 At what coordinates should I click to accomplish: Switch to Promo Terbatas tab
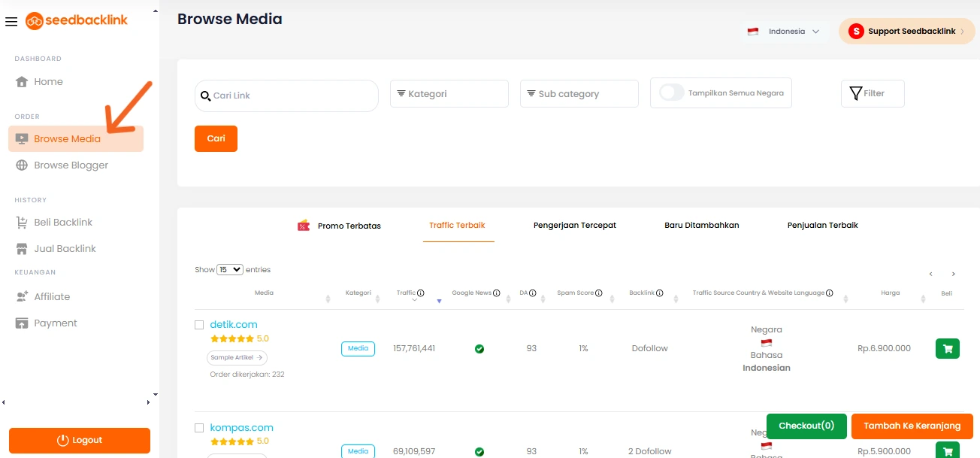click(x=340, y=226)
